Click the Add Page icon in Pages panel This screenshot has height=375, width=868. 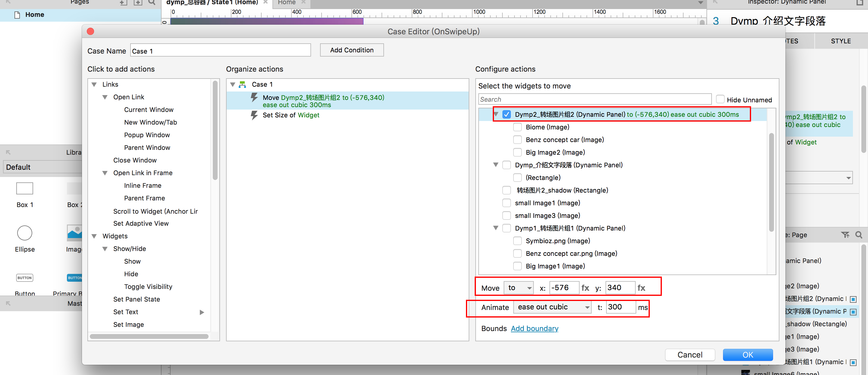click(x=123, y=3)
